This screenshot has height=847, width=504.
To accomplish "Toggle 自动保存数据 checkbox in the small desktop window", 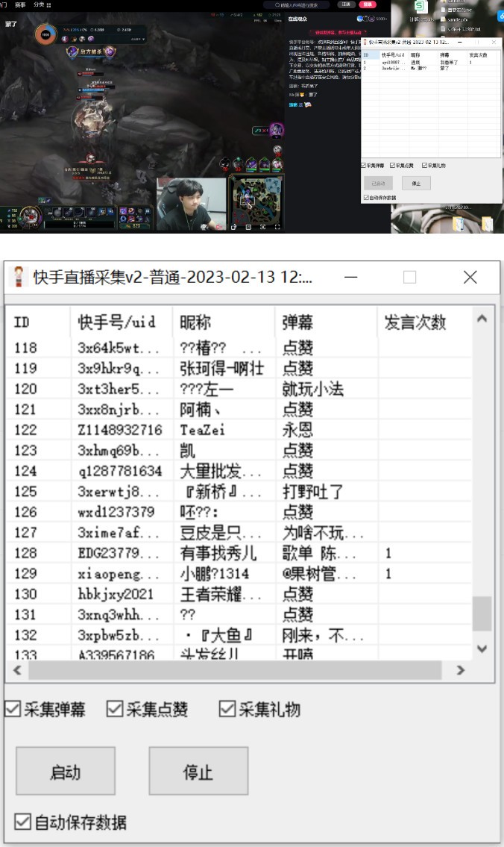I will click(366, 198).
